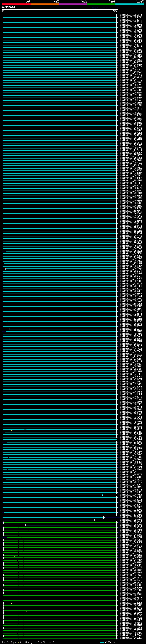This screenshot has width=146, height=644.
Task: Select the UniRef100_P14636 label
Action: coord(131,314)
